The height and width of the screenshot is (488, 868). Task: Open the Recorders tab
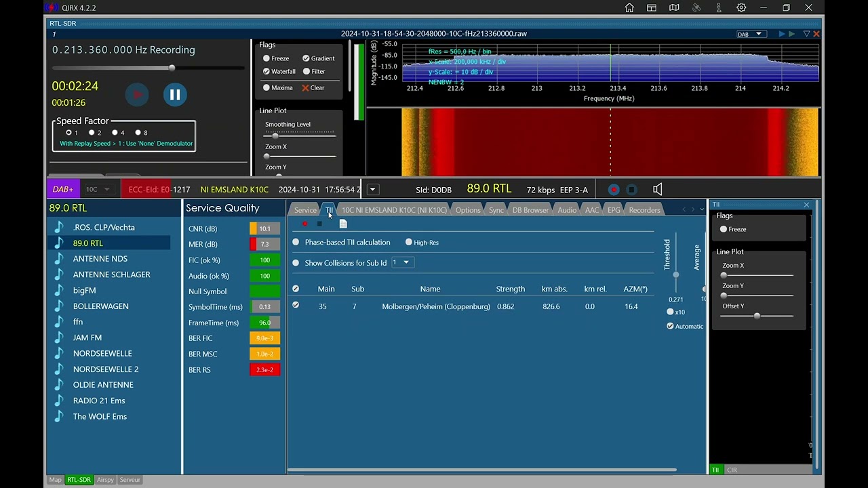(644, 210)
